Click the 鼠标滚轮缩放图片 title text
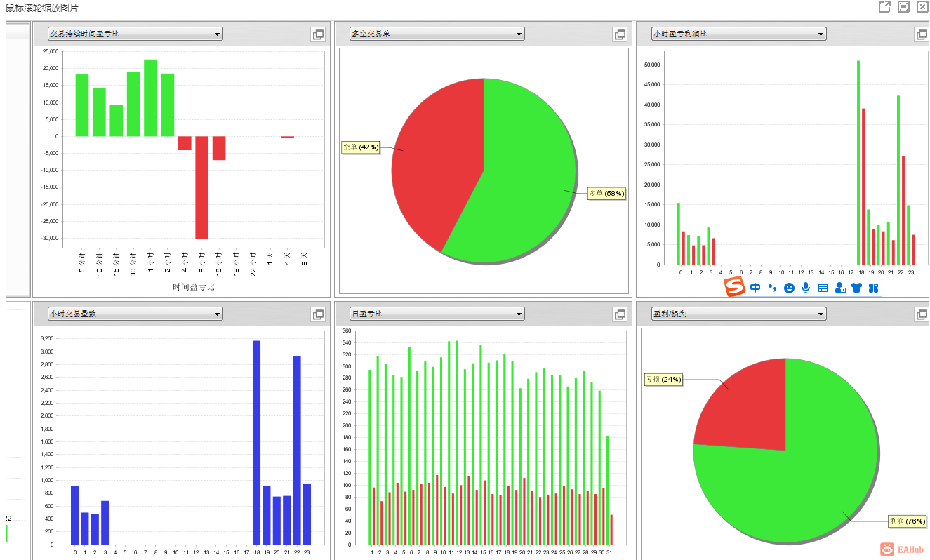Viewport: 930px width, 560px height. 42,8
